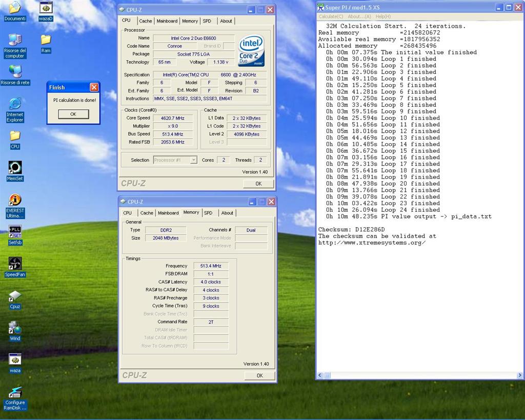Screen dimensions: 525x420
Task: Open Risorse del computer desktop icon
Action: [15, 46]
